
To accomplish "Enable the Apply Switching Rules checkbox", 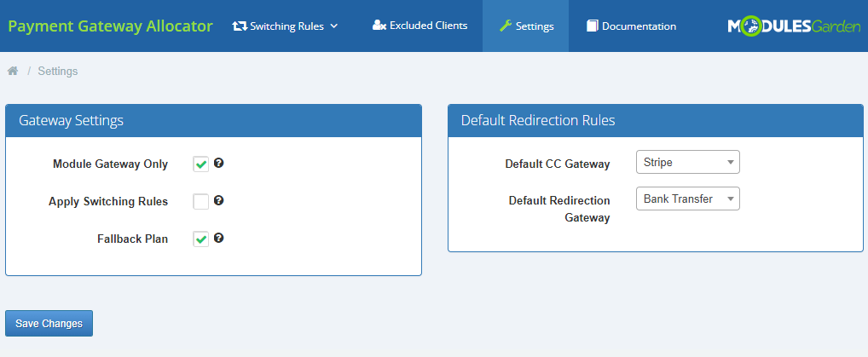I will tap(201, 201).
